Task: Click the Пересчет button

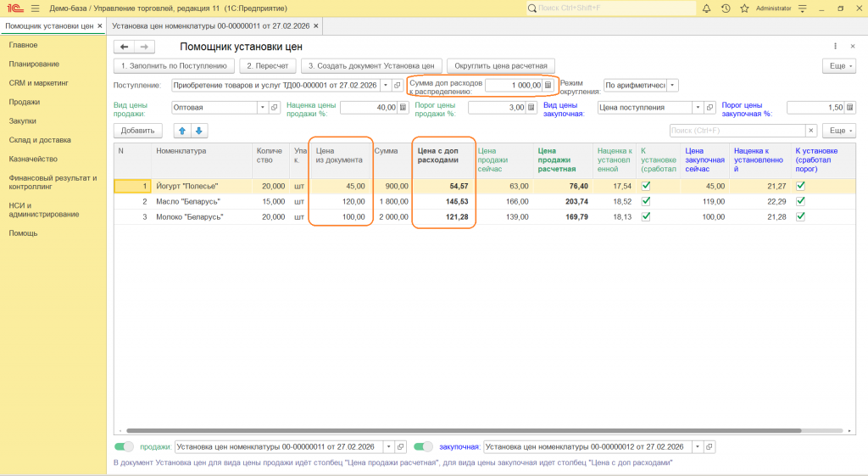Action: coord(268,65)
